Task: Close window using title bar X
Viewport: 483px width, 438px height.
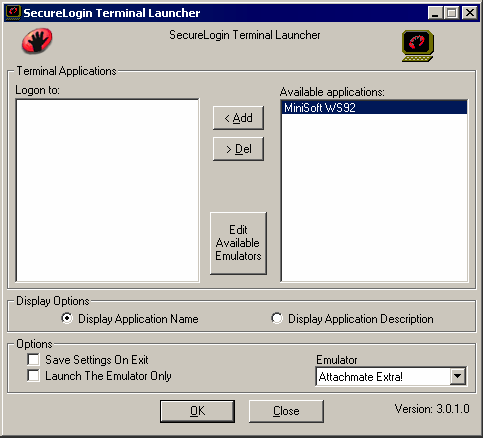Action: tap(470, 13)
